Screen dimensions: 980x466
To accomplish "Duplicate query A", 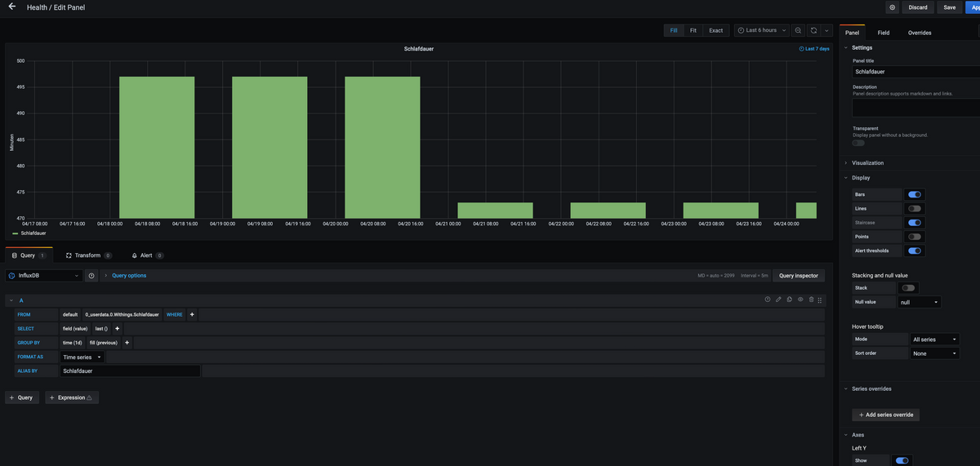I will (x=789, y=300).
